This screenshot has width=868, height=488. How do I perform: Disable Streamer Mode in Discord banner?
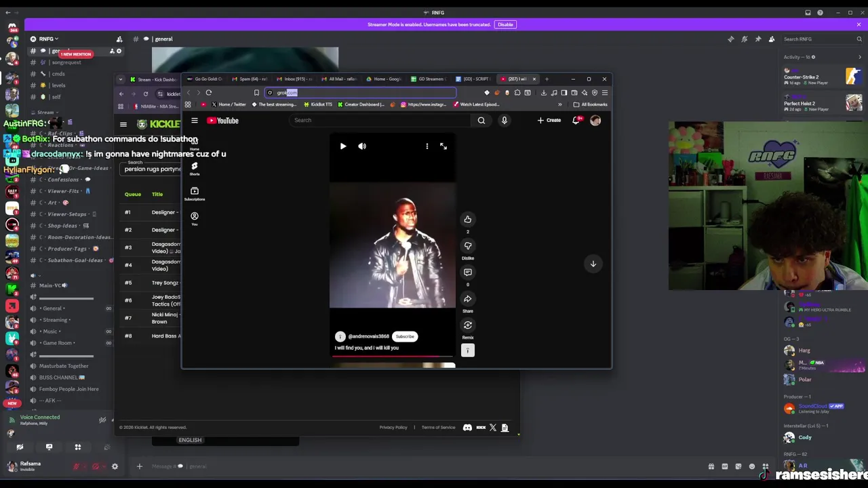[505, 24]
